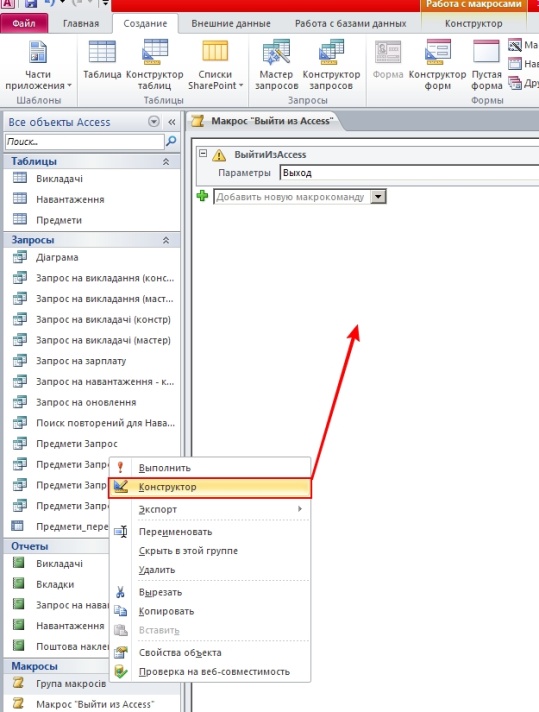Switch to Работа с базами данных tab
Viewport: 539px width, 712px height.
pyautogui.click(x=351, y=24)
